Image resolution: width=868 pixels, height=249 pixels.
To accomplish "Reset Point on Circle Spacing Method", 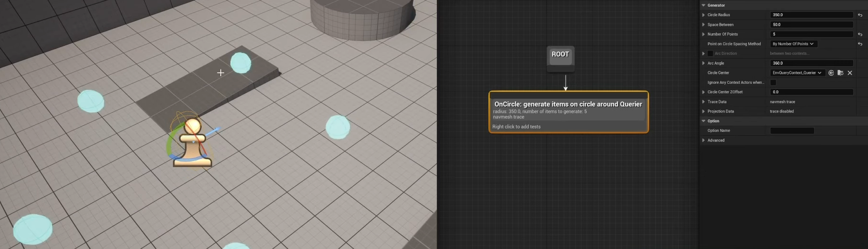I will [860, 44].
